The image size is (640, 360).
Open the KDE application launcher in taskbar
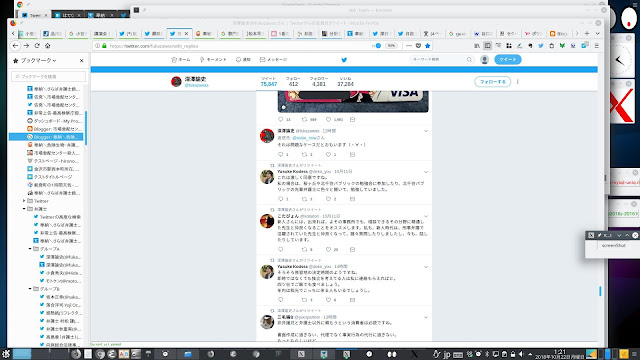pos(6,354)
